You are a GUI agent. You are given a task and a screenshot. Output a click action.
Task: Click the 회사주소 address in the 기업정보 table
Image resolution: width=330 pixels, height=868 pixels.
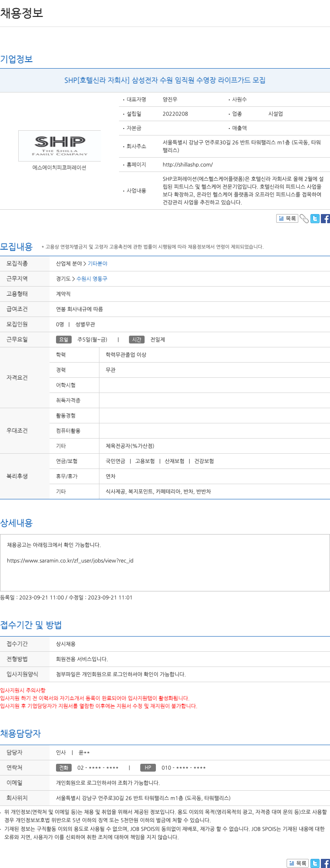[x=242, y=146]
